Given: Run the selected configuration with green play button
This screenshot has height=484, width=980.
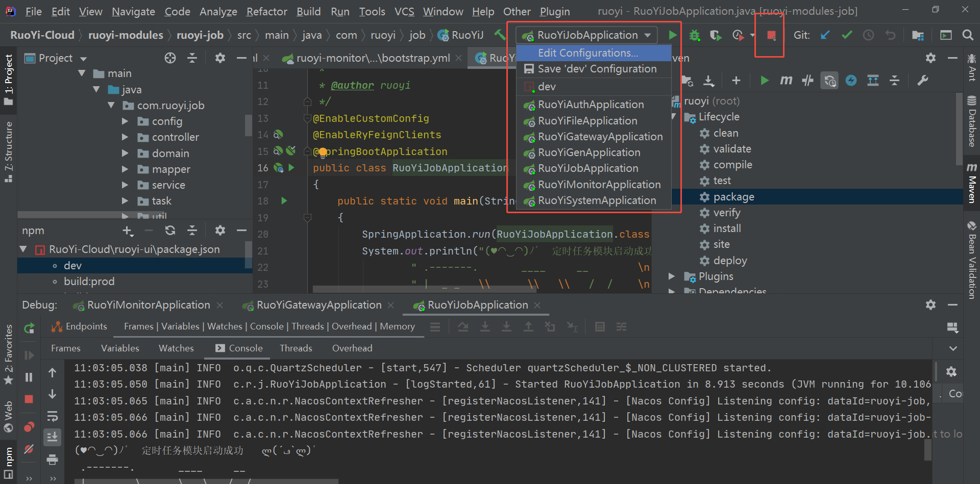Looking at the screenshot, I should click(673, 35).
